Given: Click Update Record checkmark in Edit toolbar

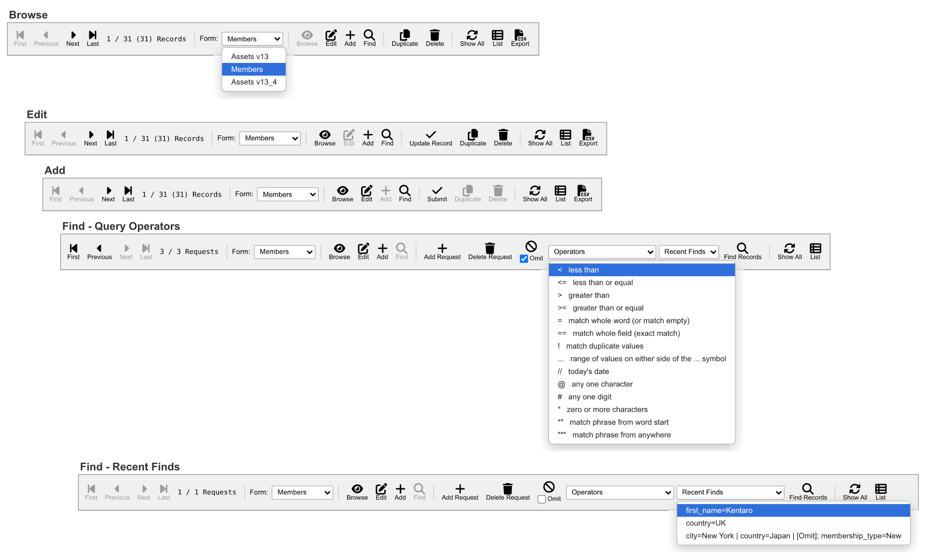Looking at the screenshot, I should point(430,138).
